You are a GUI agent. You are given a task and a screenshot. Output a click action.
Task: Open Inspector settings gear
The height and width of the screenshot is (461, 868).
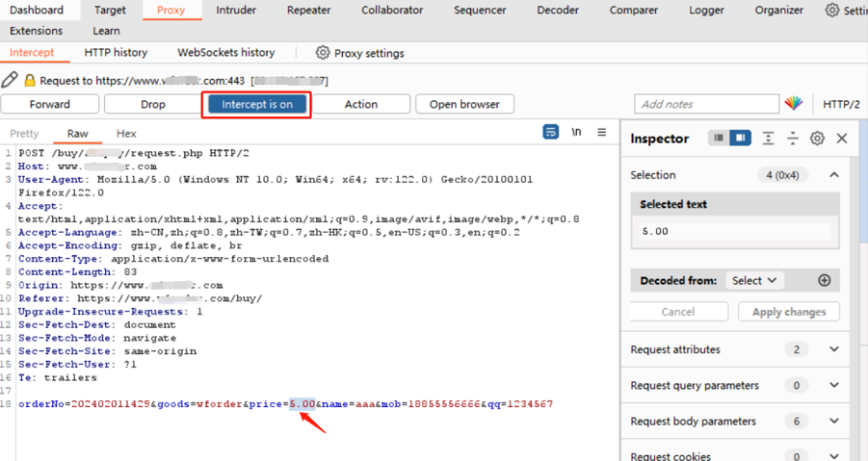click(x=817, y=139)
